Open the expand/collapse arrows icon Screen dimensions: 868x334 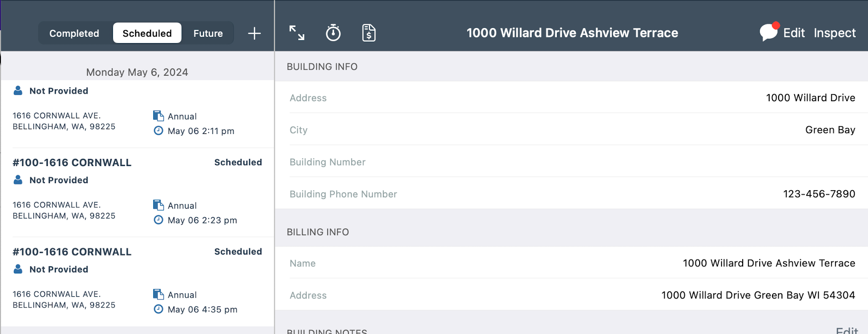297,33
